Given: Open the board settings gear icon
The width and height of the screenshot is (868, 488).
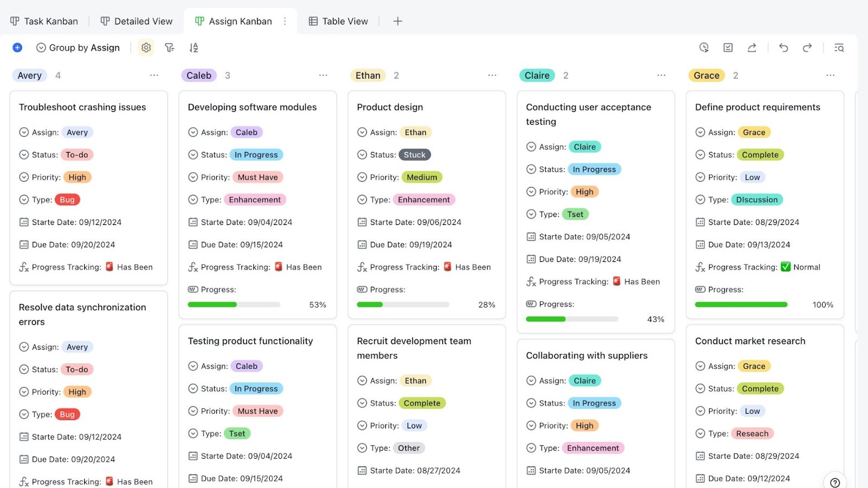Looking at the screenshot, I should (x=145, y=48).
